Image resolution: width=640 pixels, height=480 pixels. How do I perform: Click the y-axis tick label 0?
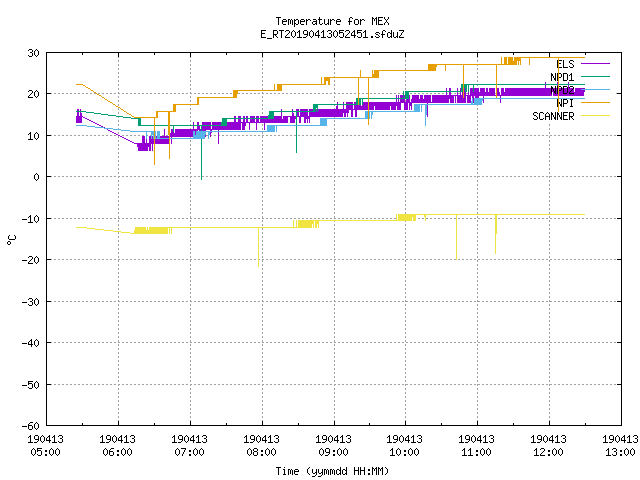tap(37, 177)
